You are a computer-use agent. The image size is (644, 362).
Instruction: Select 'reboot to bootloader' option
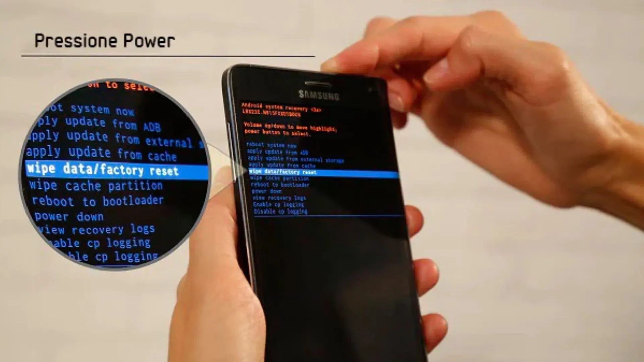coord(279,185)
